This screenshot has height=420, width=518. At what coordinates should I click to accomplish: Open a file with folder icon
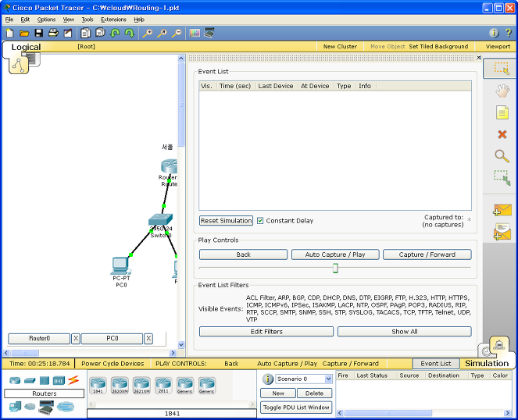pos(24,33)
